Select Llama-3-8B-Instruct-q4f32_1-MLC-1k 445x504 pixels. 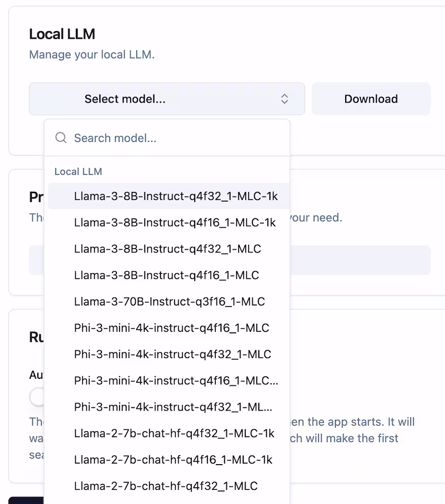point(169,196)
